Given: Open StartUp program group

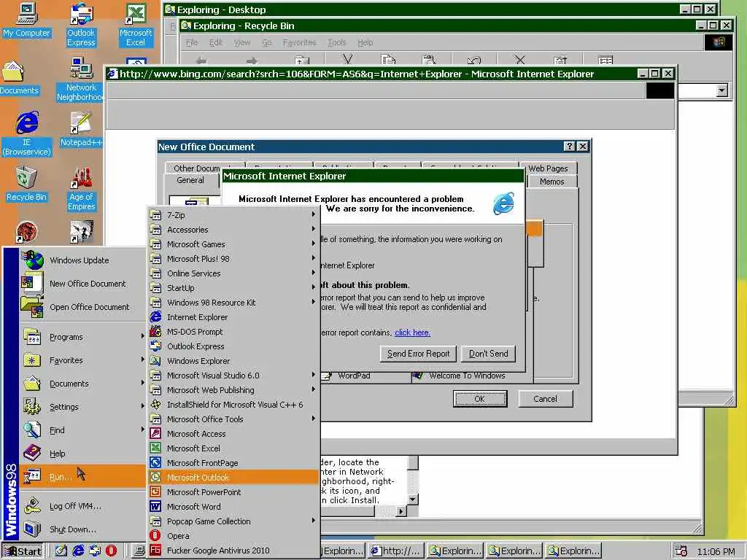Looking at the screenshot, I should (x=233, y=288).
